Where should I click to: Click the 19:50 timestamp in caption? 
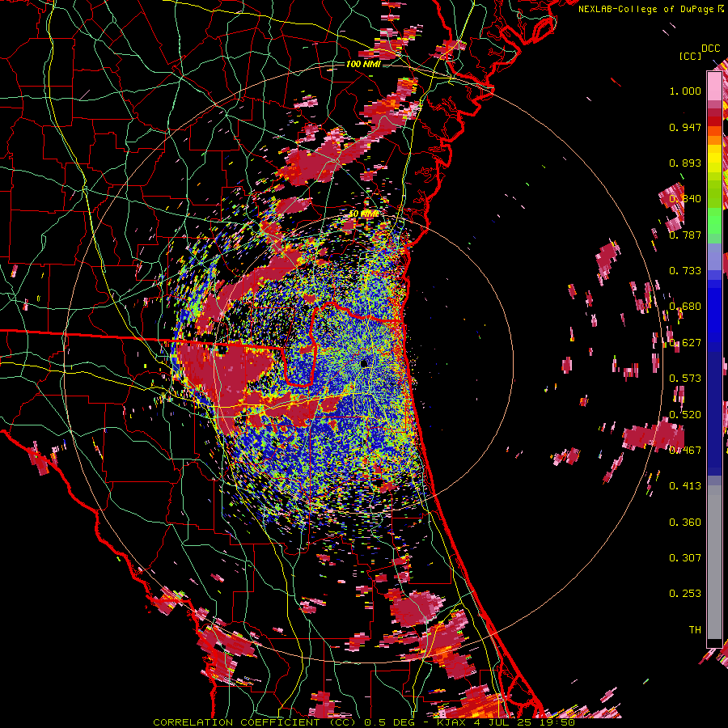tap(557, 722)
